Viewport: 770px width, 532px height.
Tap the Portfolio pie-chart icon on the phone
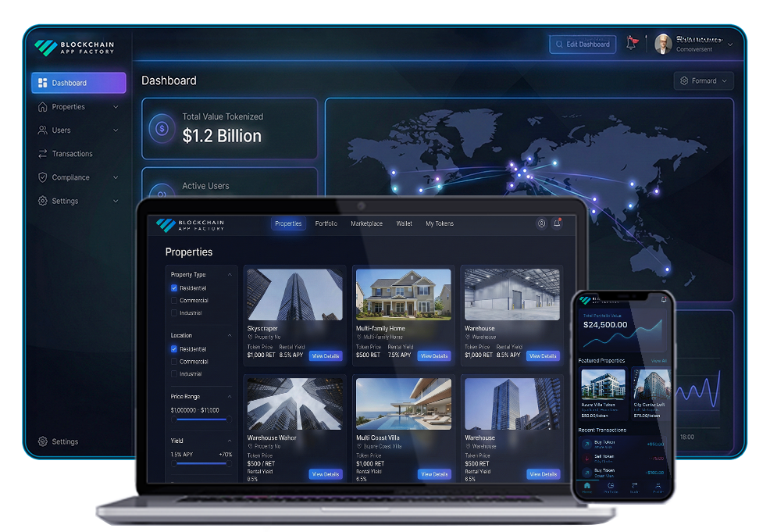611,485
